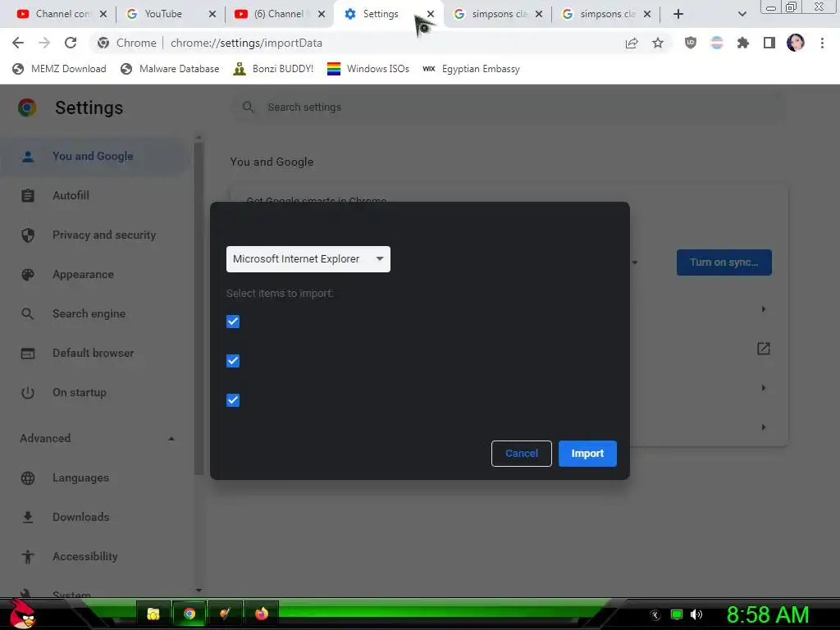The height and width of the screenshot is (630, 840).
Task: Open volume control in system tray
Action: point(696,614)
